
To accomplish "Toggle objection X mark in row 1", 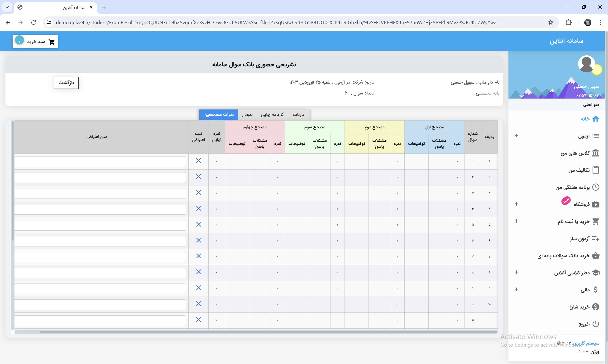I will [x=198, y=161].
